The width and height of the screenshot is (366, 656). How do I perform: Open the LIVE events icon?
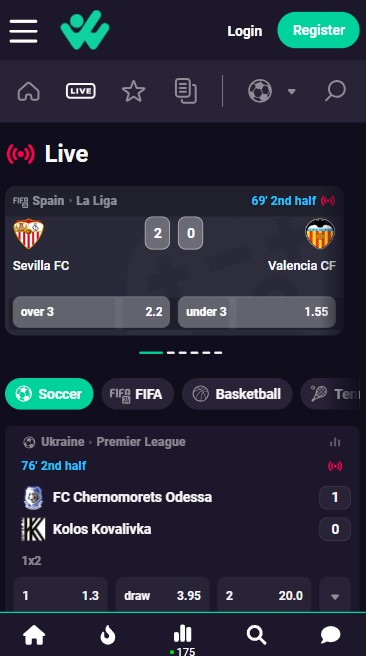coord(81,91)
